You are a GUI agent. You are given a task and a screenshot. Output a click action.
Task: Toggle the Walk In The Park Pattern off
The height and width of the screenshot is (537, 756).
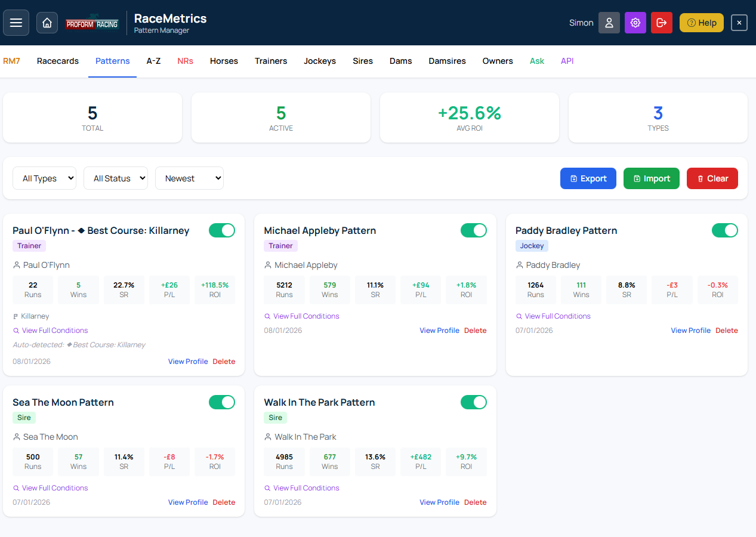click(x=473, y=402)
